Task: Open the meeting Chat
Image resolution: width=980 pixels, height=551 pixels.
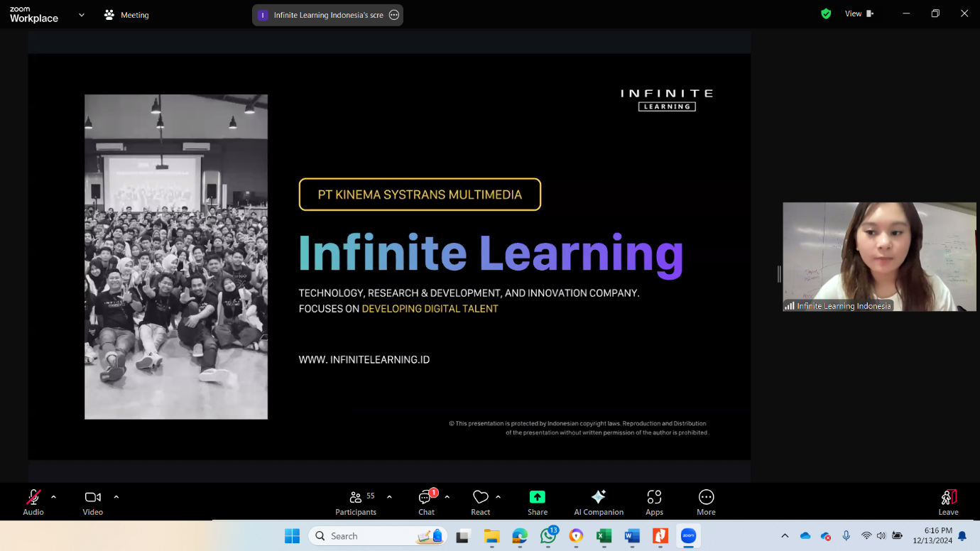Action: pos(425,501)
